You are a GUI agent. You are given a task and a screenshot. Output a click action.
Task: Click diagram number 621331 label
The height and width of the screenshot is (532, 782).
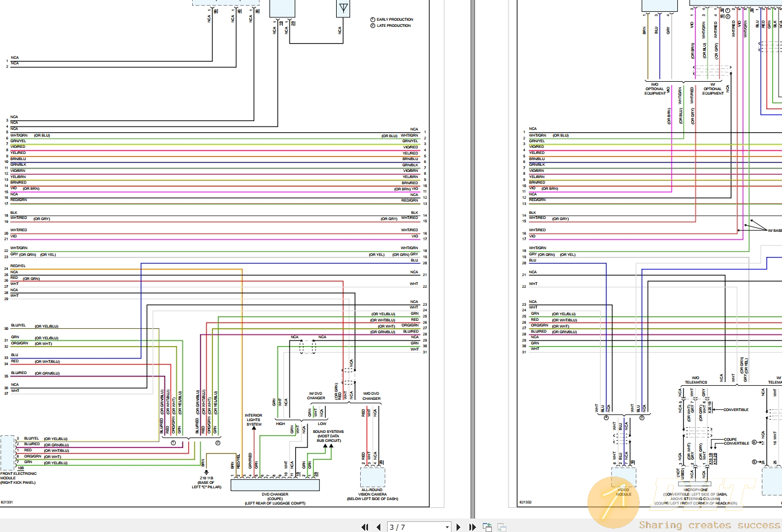coord(7,502)
